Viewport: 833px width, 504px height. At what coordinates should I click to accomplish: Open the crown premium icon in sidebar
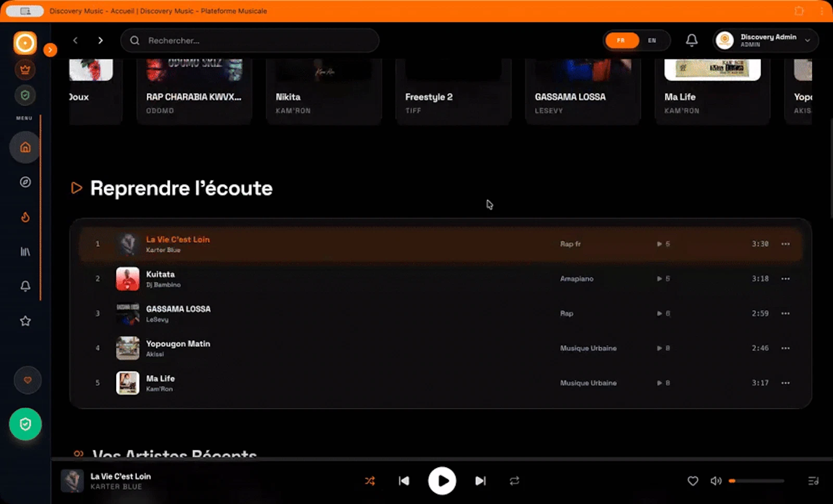[25, 69]
